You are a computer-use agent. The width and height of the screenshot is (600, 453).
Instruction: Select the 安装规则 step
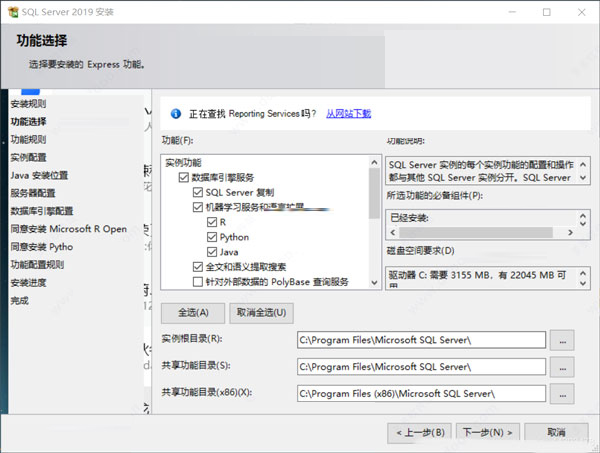pos(28,104)
